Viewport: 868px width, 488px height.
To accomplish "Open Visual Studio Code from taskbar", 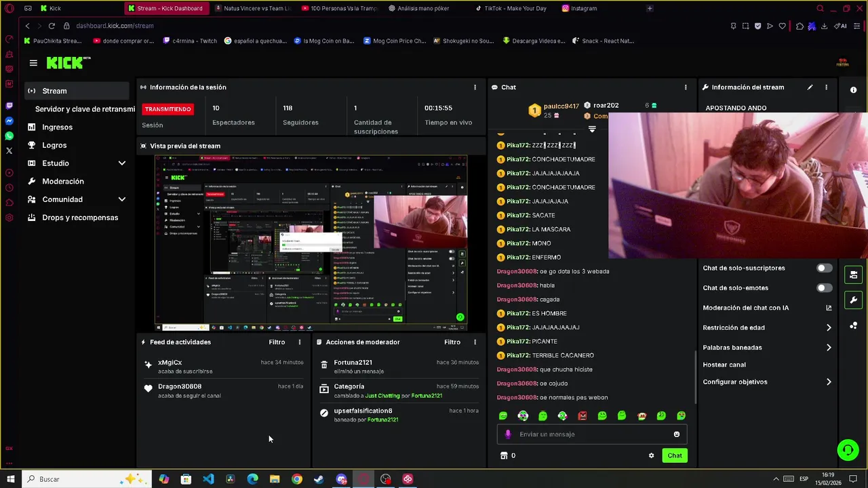I will coord(208,479).
